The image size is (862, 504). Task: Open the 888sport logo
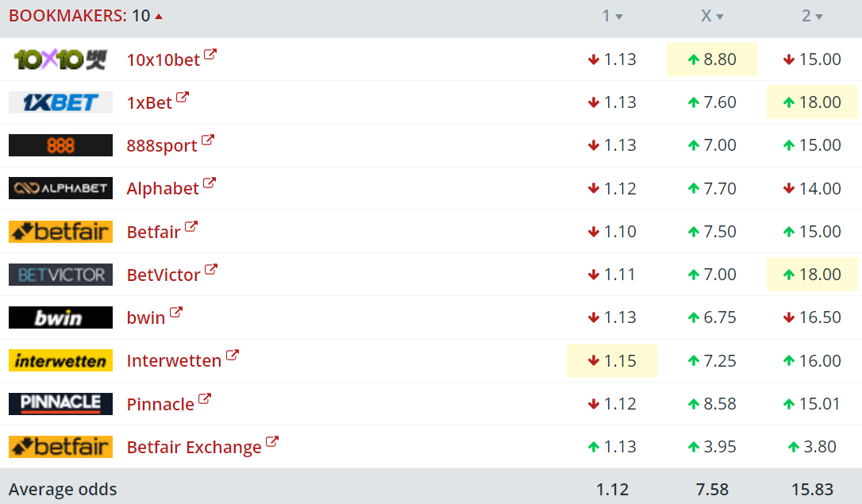tap(60, 145)
